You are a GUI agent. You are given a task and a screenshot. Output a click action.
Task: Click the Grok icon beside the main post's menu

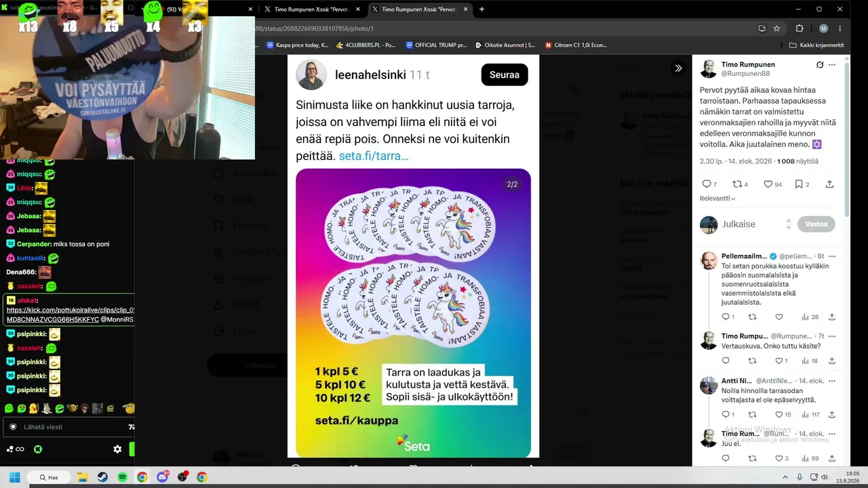point(820,65)
